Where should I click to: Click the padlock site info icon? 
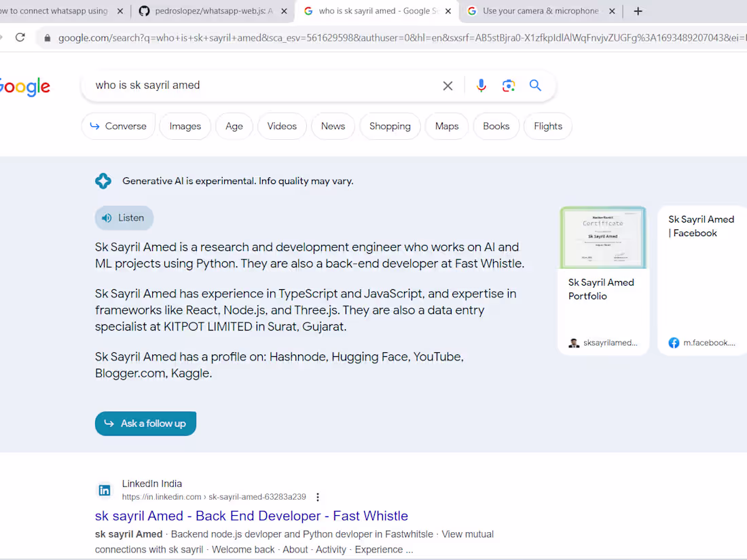[47, 37]
